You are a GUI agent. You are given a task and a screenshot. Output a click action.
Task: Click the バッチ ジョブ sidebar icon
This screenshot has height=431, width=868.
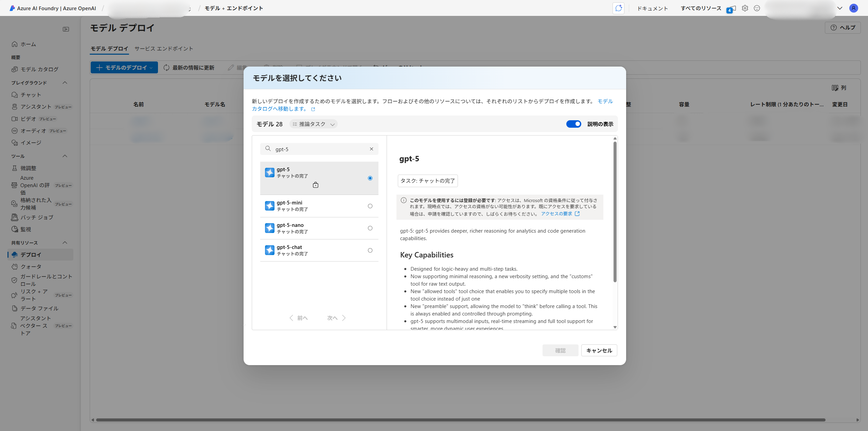pyautogui.click(x=14, y=217)
